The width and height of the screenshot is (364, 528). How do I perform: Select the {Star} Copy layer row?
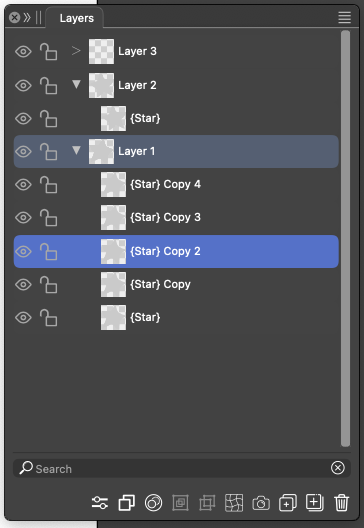(176, 285)
